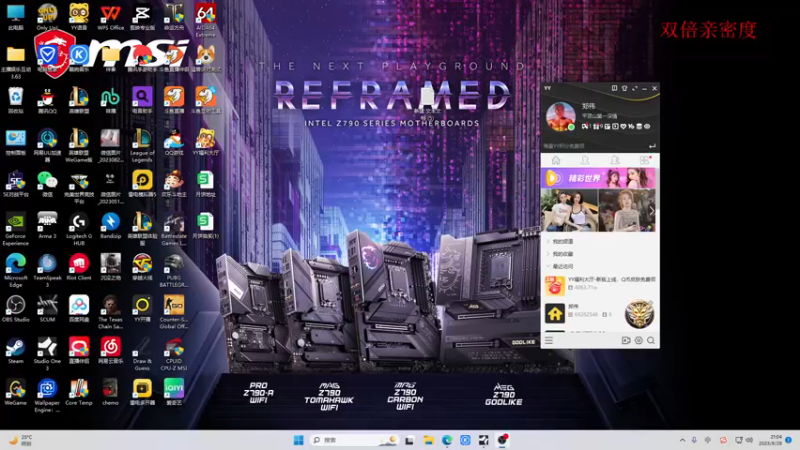Open Tencent QQ penguin shortcut
The width and height of the screenshot is (800, 450).
click(47, 100)
